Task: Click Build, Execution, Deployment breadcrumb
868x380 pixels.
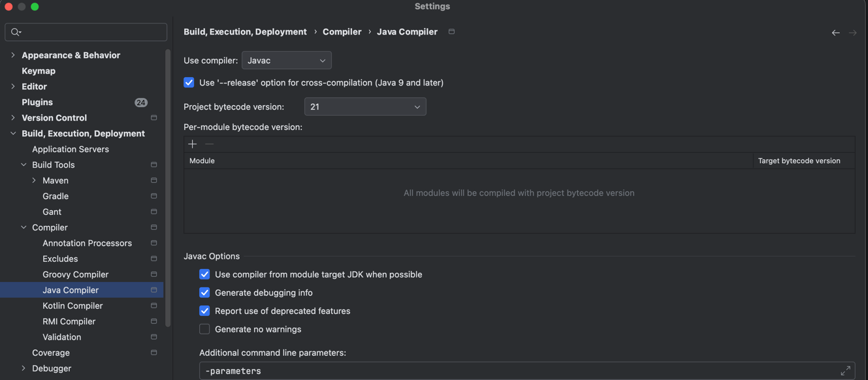Action: 245,32
